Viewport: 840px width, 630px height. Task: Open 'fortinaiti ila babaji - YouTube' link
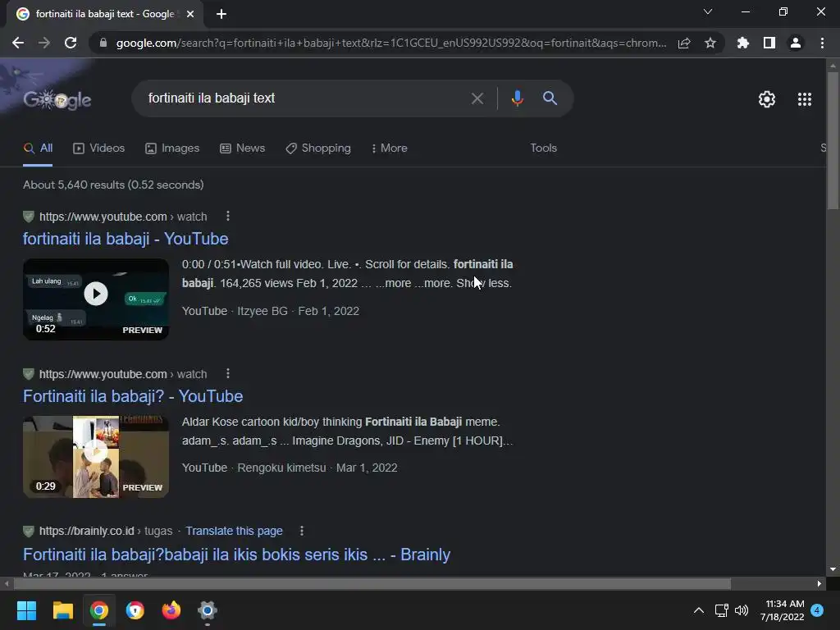(126, 239)
